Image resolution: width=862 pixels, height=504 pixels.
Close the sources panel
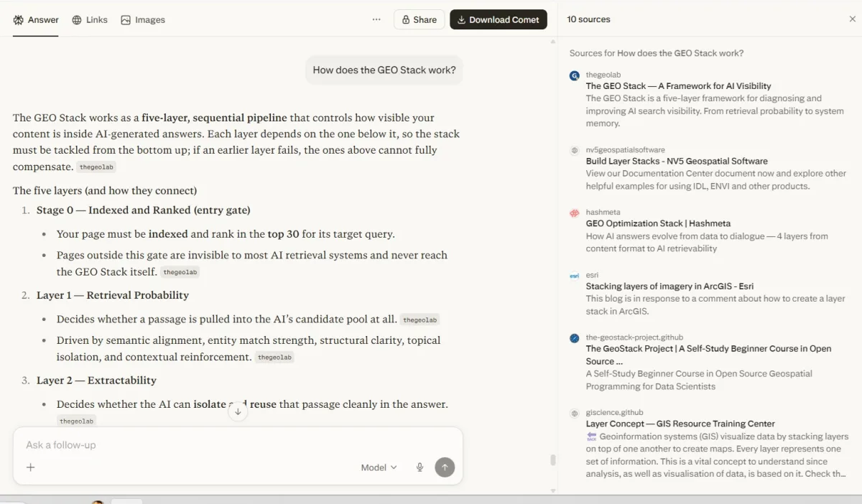click(x=851, y=19)
